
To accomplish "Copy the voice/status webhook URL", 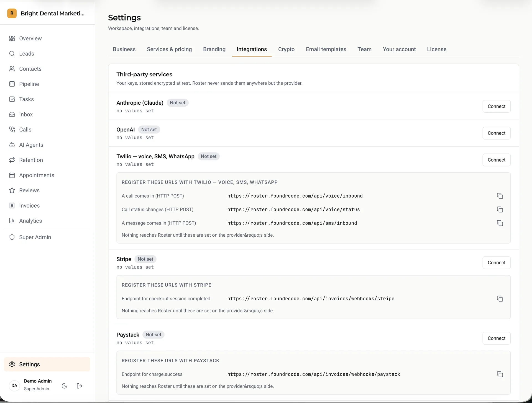I will (x=500, y=210).
